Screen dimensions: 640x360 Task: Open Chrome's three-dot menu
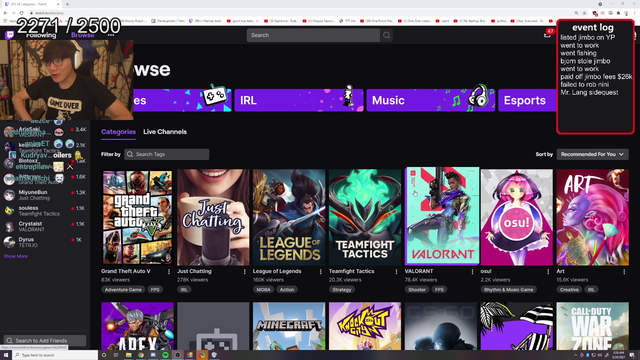tap(635, 13)
